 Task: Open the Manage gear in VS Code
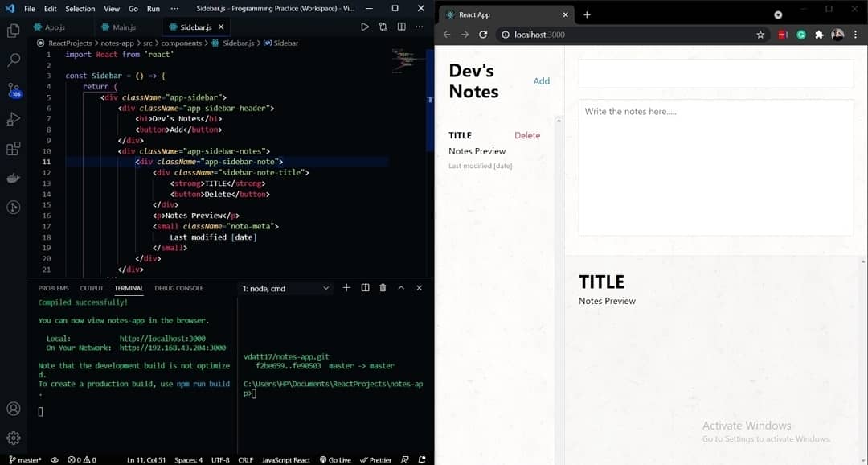point(14,438)
